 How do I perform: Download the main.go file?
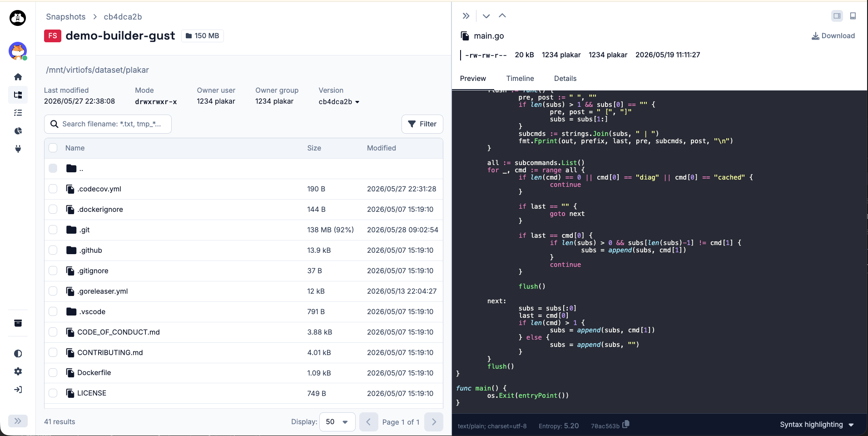(833, 36)
